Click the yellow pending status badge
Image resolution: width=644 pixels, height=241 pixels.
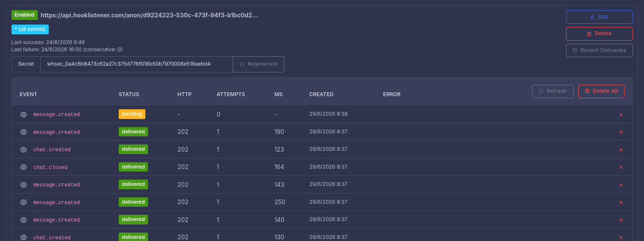(x=132, y=114)
